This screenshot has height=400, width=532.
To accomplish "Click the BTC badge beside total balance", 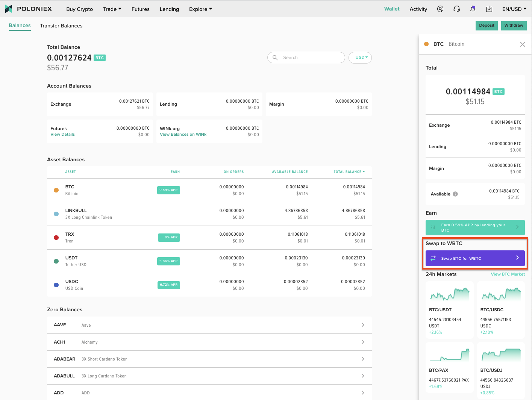I will point(100,58).
